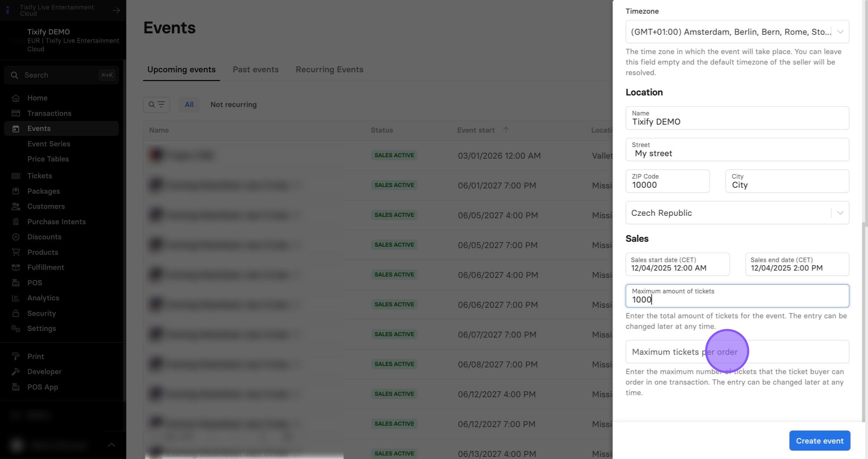The height and width of the screenshot is (459, 868).
Task: Click the ZIP Code field
Action: pyautogui.click(x=667, y=181)
